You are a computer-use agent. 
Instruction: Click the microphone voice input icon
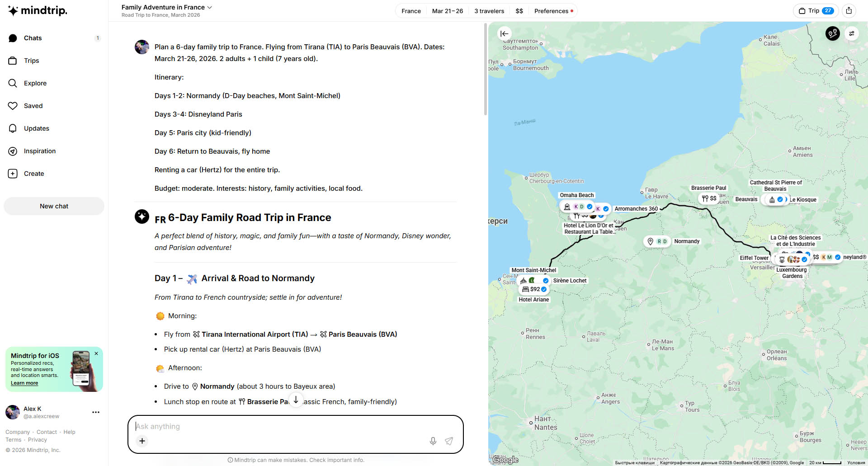[x=433, y=441]
